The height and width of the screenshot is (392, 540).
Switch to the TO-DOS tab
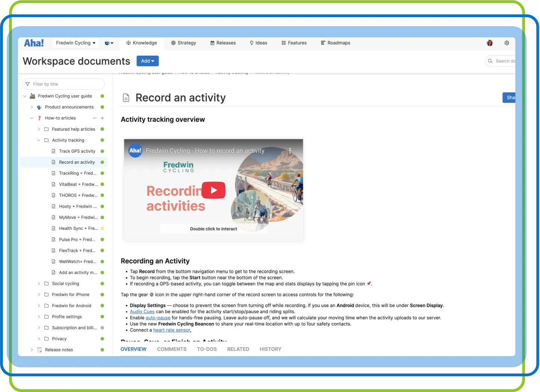(x=207, y=349)
